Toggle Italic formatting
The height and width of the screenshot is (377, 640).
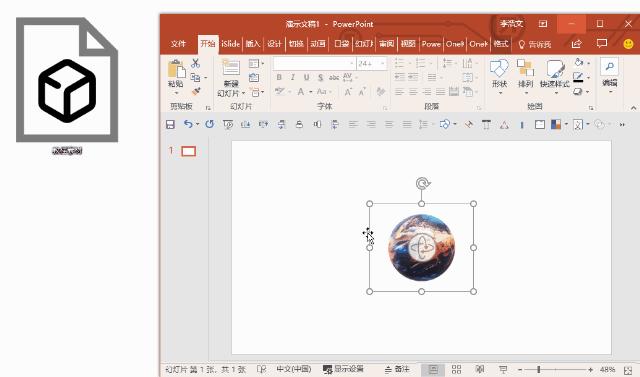point(293,78)
